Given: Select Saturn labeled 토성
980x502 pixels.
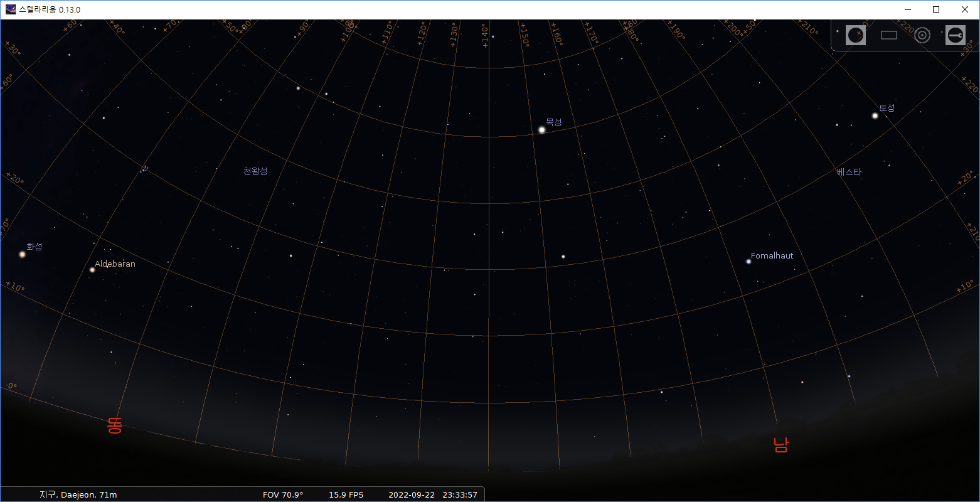Looking at the screenshot, I should [x=875, y=115].
